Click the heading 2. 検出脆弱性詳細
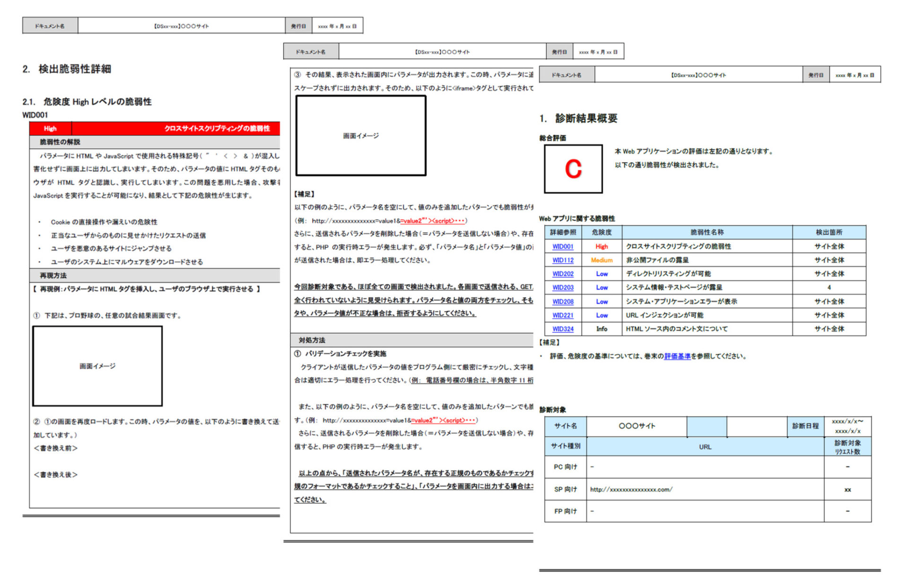This screenshot has height=588, width=908. pos(67,69)
